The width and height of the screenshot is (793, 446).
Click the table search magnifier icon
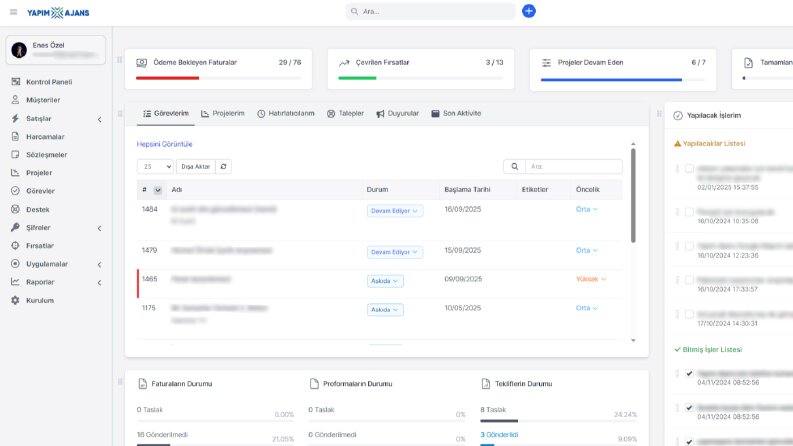(x=514, y=166)
